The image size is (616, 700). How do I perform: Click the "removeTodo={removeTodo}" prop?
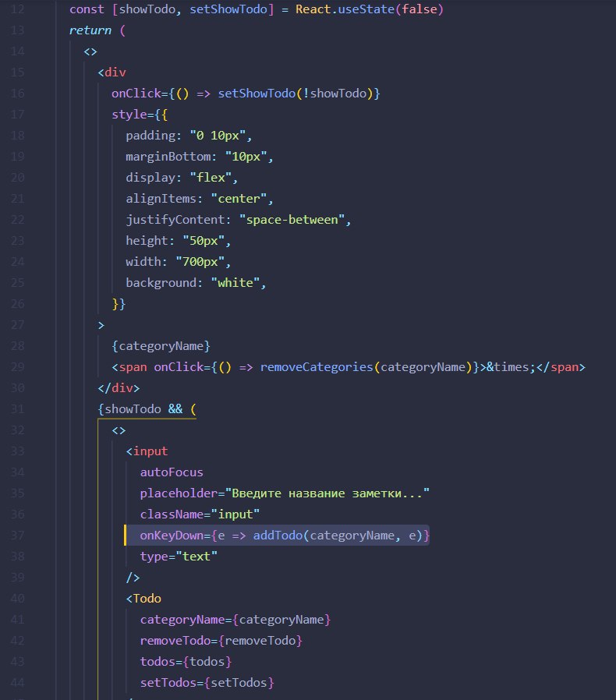(221, 641)
